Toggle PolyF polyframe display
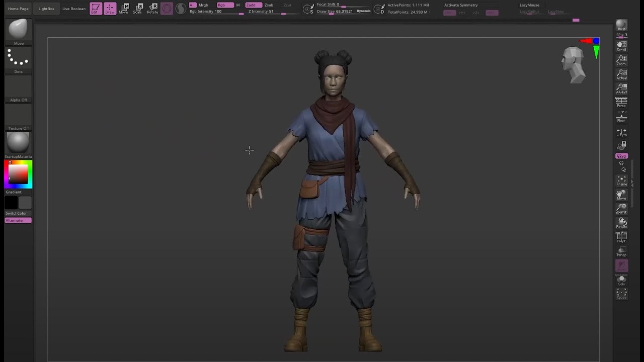 [621, 238]
